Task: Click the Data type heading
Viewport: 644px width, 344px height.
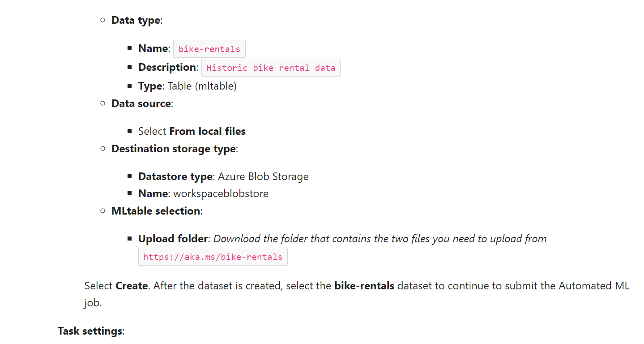Action: pyautogui.click(x=136, y=20)
